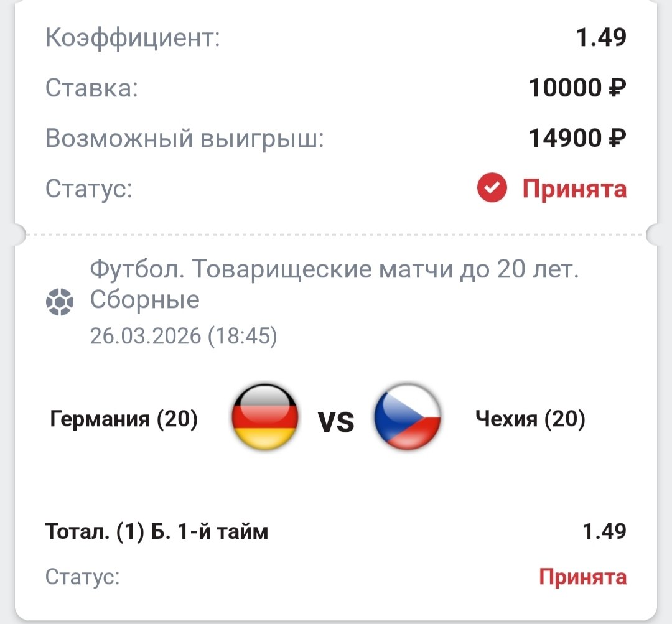Select the Германия (20) team name
The height and width of the screenshot is (624, 672).
(124, 419)
